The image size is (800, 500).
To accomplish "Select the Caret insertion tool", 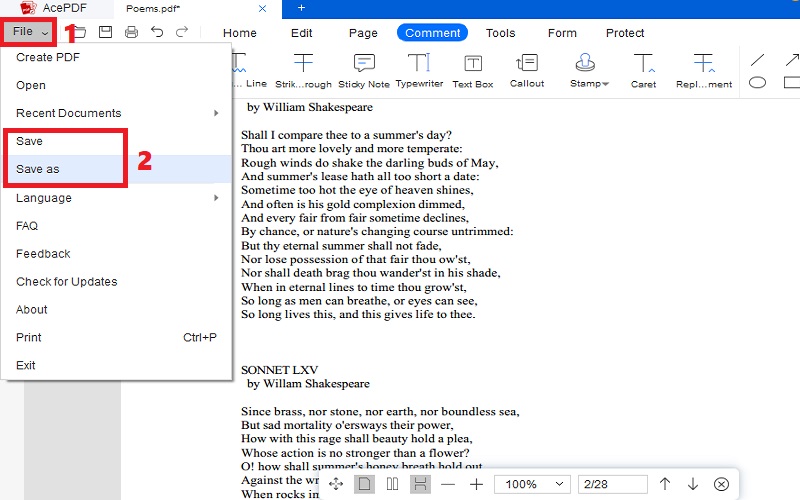I will point(643,71).
